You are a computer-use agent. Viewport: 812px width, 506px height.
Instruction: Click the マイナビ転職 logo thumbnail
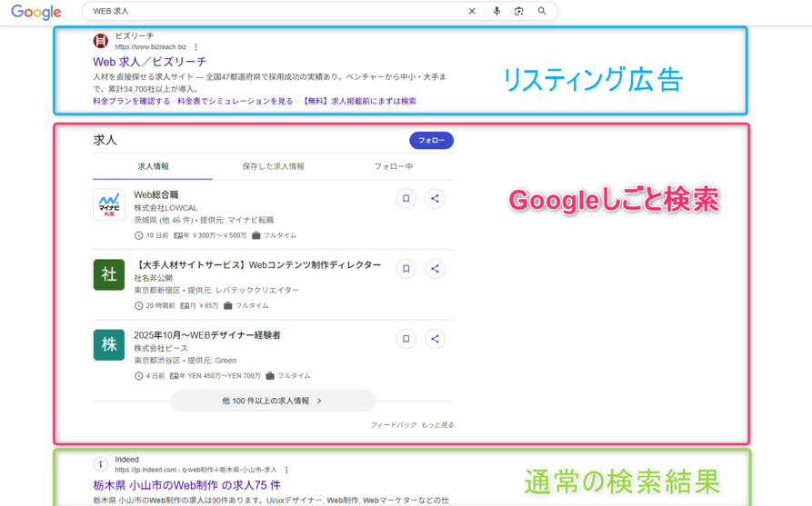(109, 204)
